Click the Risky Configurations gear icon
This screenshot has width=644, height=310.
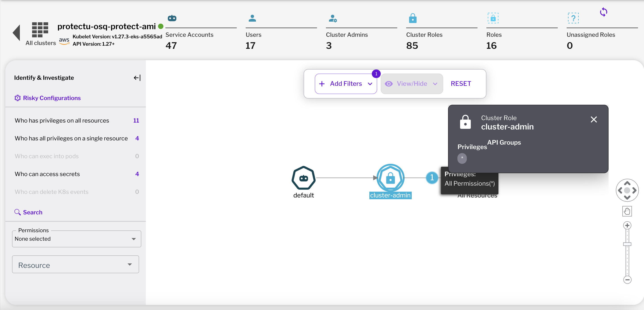(x=17, y=98)
